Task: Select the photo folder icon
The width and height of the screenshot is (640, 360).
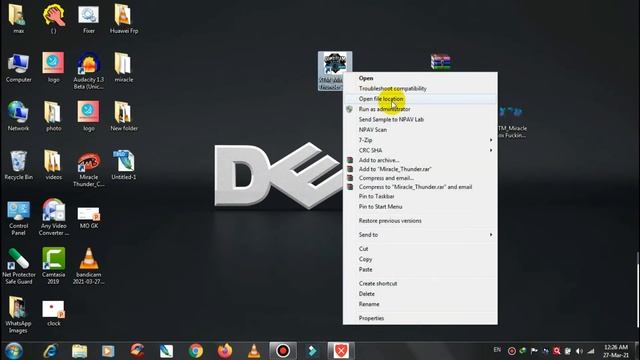Action: pos(53,116)
